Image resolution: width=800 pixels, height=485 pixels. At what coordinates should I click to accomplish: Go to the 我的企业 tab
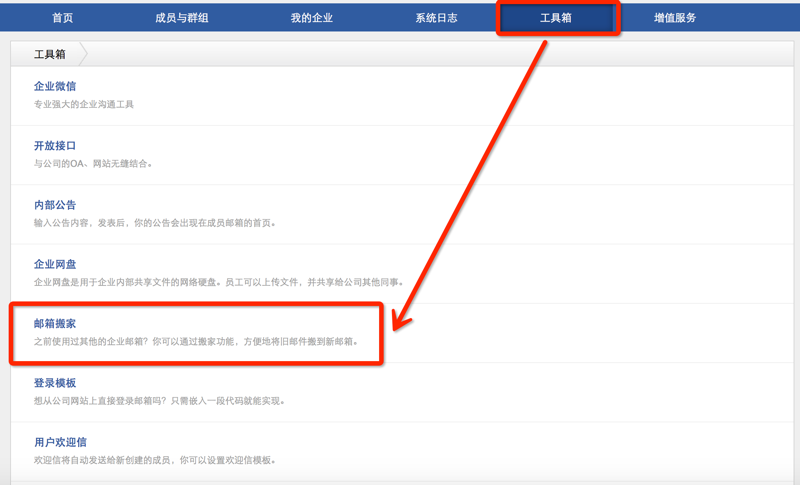tap(312, 18)
